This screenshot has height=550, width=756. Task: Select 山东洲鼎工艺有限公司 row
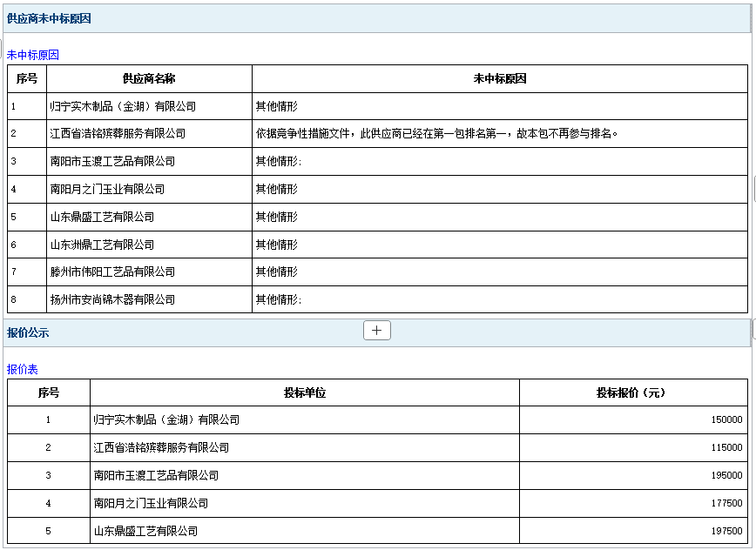pyautogui.click(x=377, y=245)
